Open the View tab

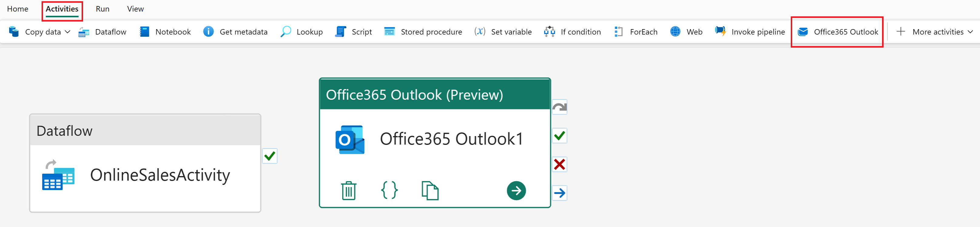135,9
